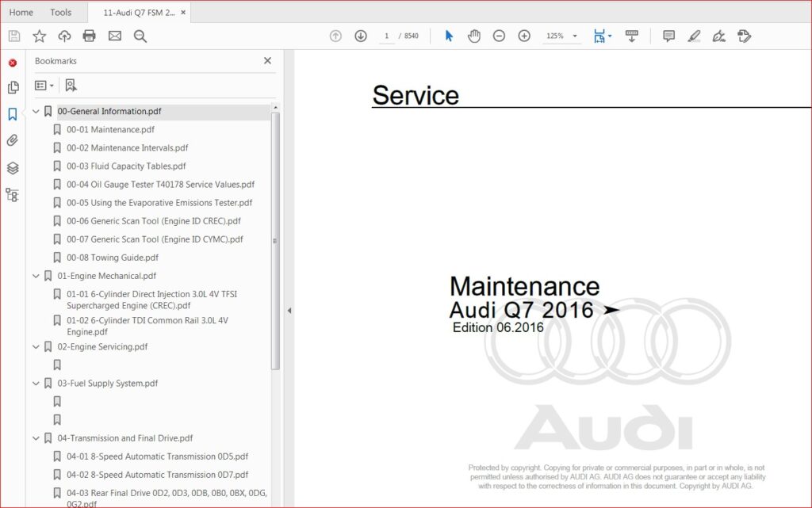Switch to the Tools tab
Image resolution: width=812 pixels, height=508 pixels.
pyautogui.click(x=60, y=13)
